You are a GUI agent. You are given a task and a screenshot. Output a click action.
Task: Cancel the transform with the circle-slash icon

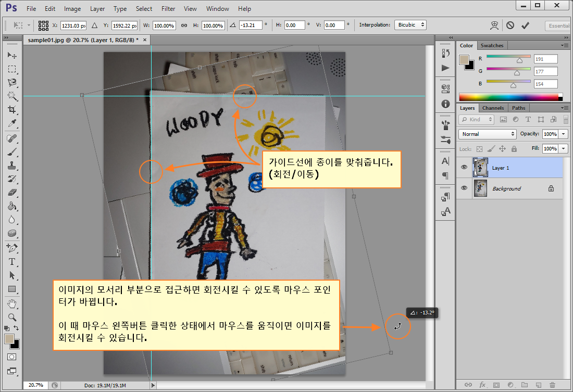[510, 25]
